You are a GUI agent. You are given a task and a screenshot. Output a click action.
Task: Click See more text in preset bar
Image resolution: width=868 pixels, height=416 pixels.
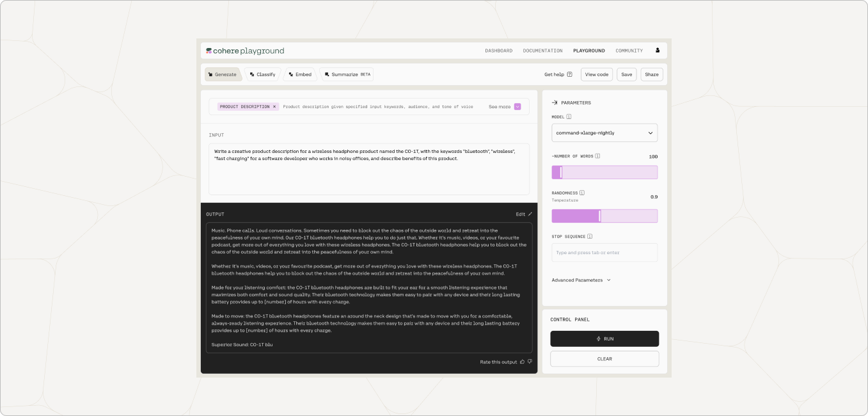tap(500, 107)
